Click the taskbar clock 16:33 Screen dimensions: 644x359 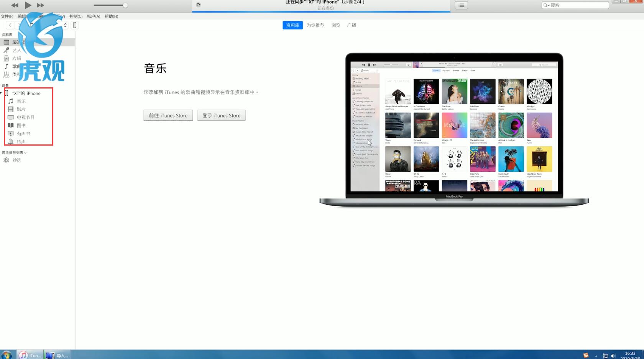pyautogui.click(x=630, y=353)
